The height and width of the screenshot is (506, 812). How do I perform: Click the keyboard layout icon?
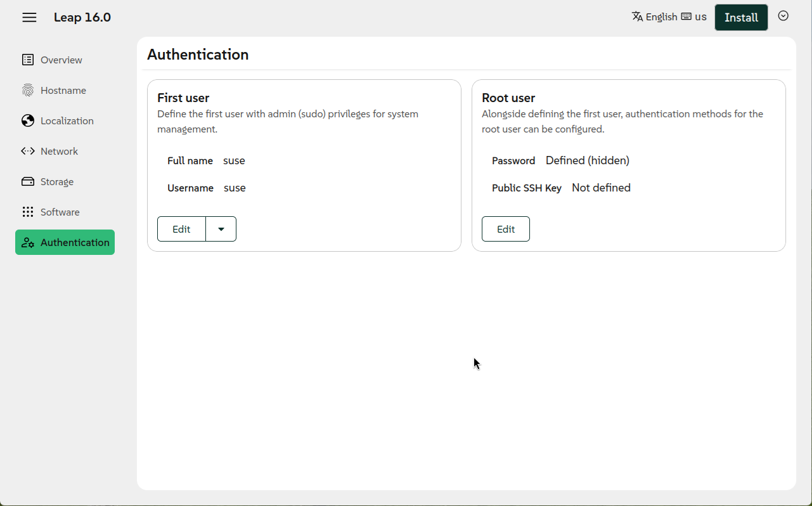pyautogui.click(x=686, y=16)
